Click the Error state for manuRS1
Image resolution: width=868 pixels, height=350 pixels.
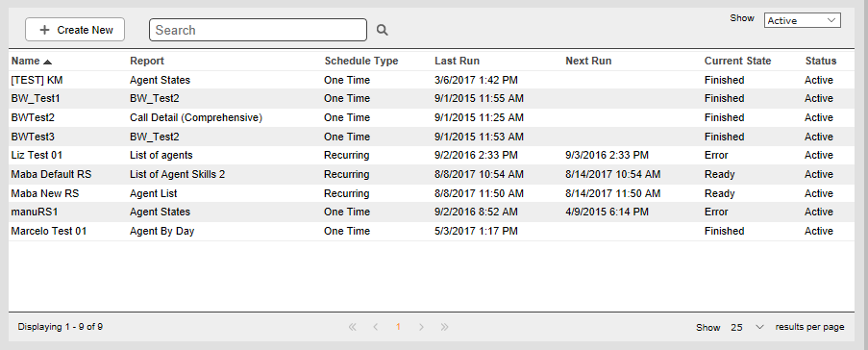716,212
